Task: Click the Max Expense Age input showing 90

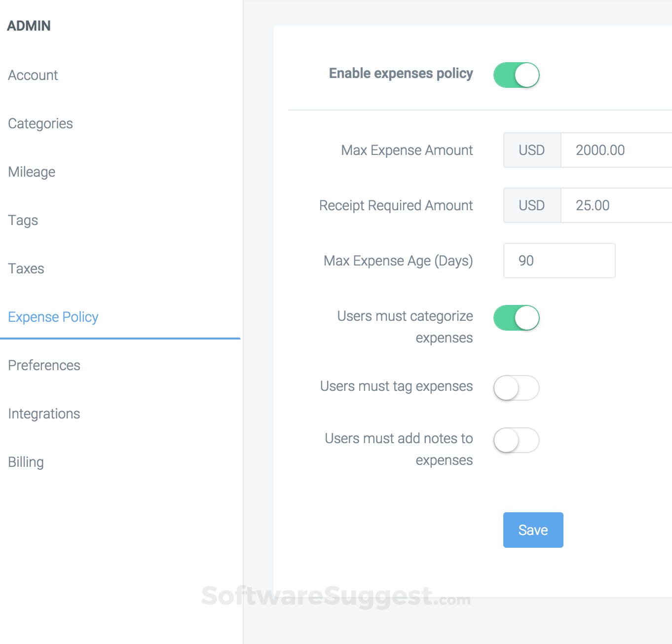Action: click(x=559, y=261)
